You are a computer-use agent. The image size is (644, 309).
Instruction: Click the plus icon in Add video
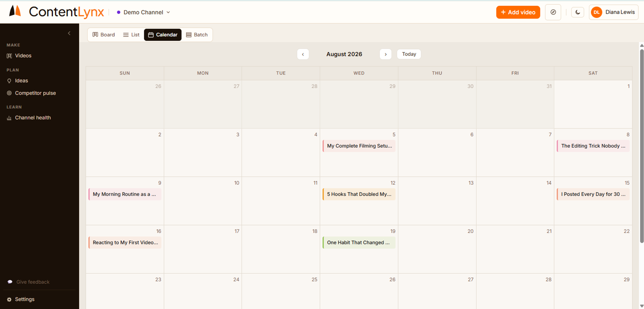click(x=503, y=12)
